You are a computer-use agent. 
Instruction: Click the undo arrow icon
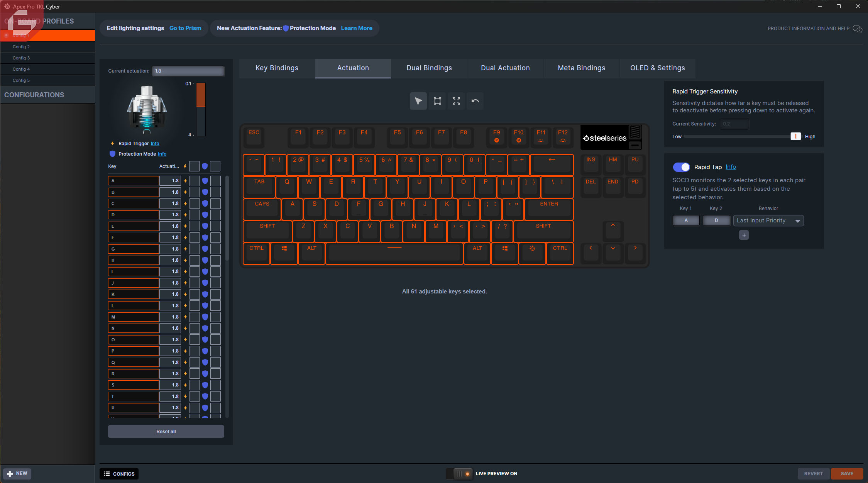click(x=475, y=101)
